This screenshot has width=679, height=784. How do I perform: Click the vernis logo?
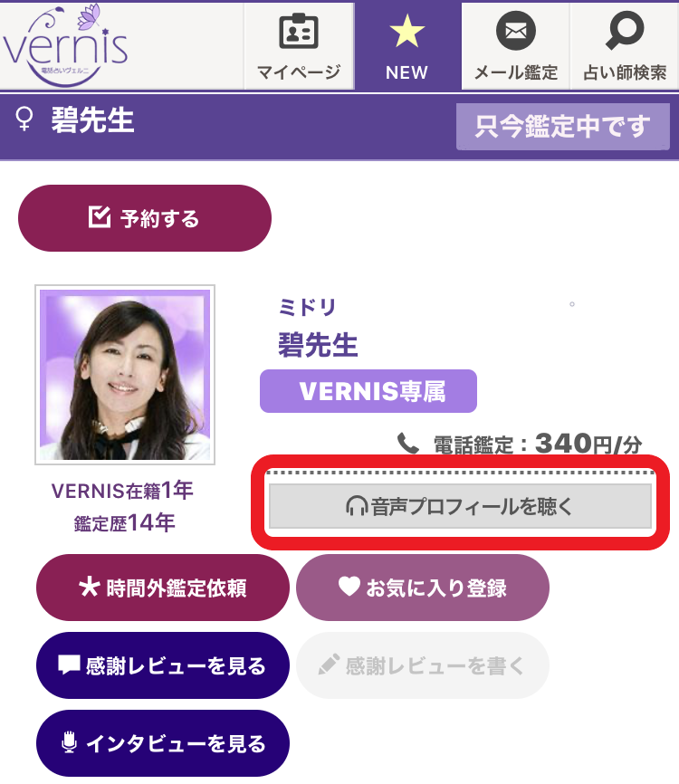(65, 45)
